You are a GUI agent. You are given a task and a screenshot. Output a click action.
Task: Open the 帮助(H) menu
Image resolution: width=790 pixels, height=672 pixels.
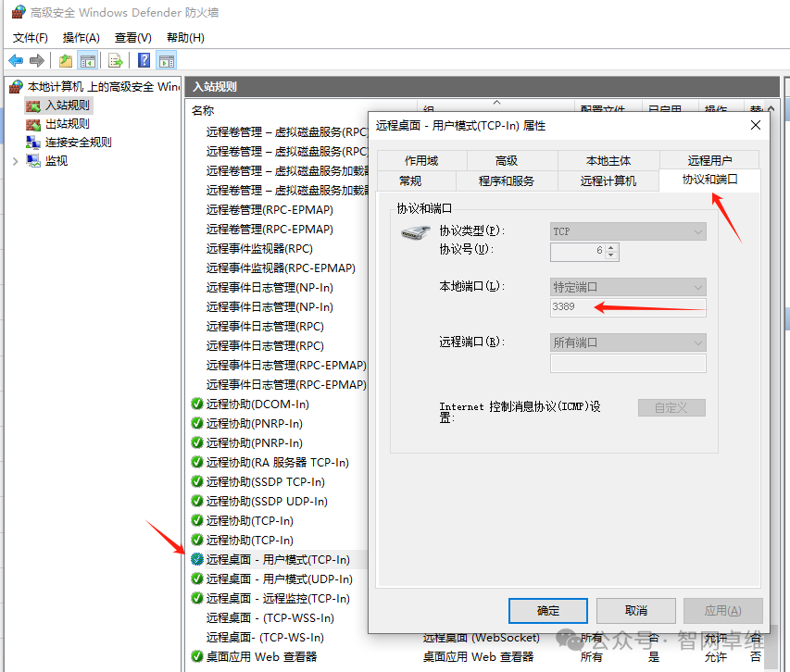pyautogui.click(x=185, y=38)
